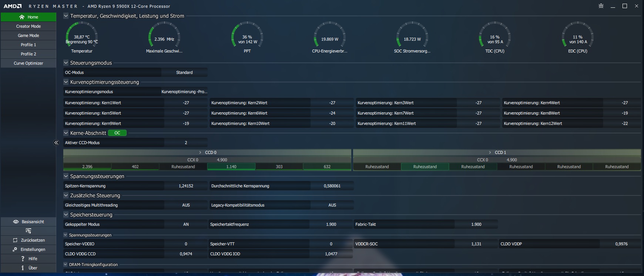Collapse the Speichersteuerung section
Viewport: 644px width, 276px height.
coord(66,215)
